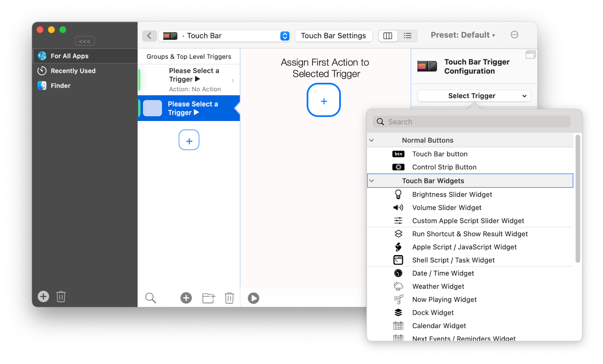Delete the trigger with bottom trash icon
The image size is (603, 364).
(x=230, y=298)
